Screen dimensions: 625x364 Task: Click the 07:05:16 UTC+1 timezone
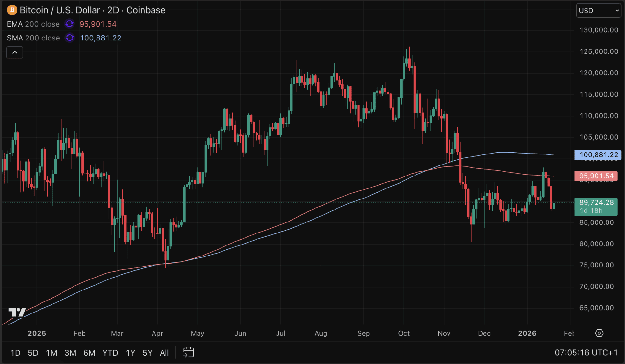pyautogui.click(x=586, y=353)
